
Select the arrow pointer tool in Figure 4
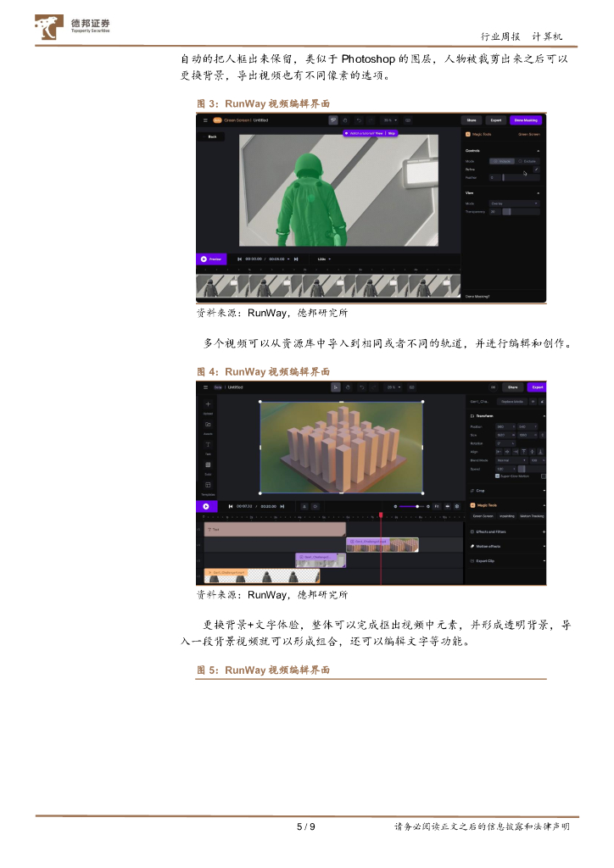(x=336, y=387)
